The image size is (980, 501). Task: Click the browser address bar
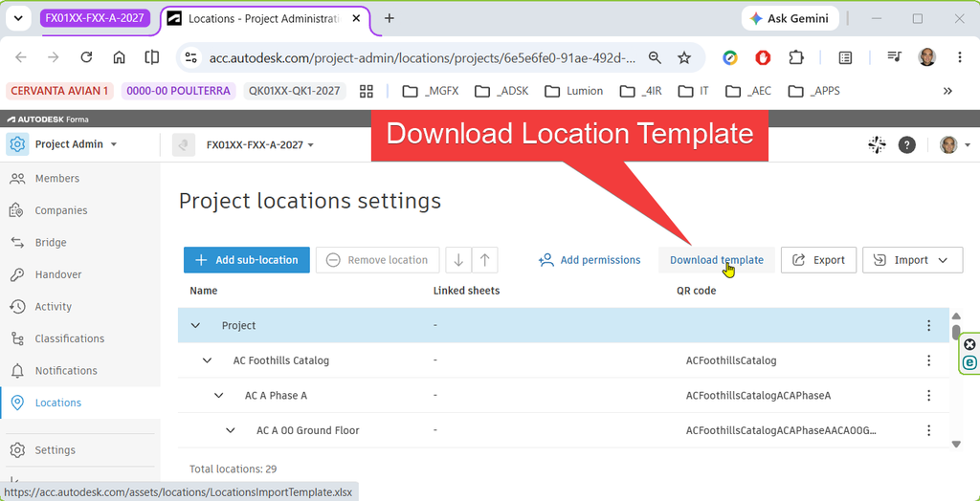(x=423, y=58)
